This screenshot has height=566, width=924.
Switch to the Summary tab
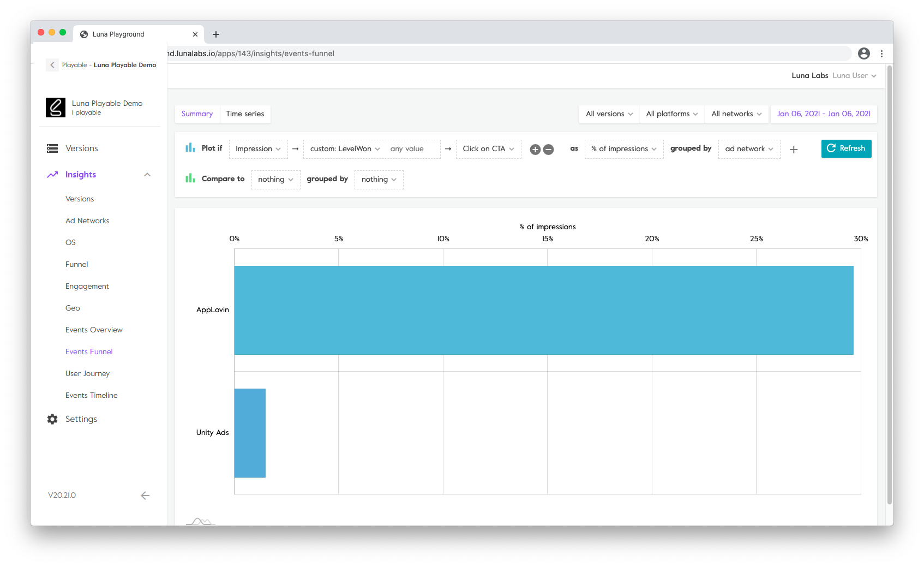coord(197,114)
